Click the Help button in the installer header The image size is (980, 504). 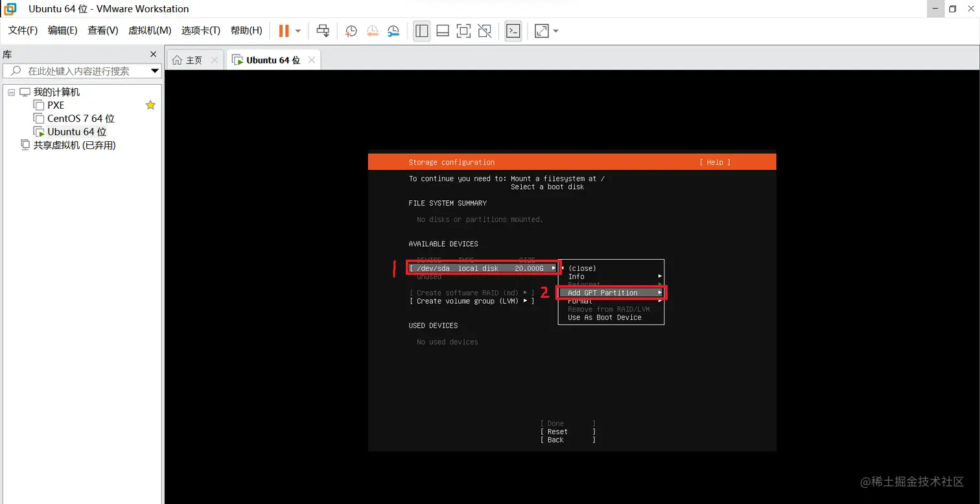(x=715, y=163)
